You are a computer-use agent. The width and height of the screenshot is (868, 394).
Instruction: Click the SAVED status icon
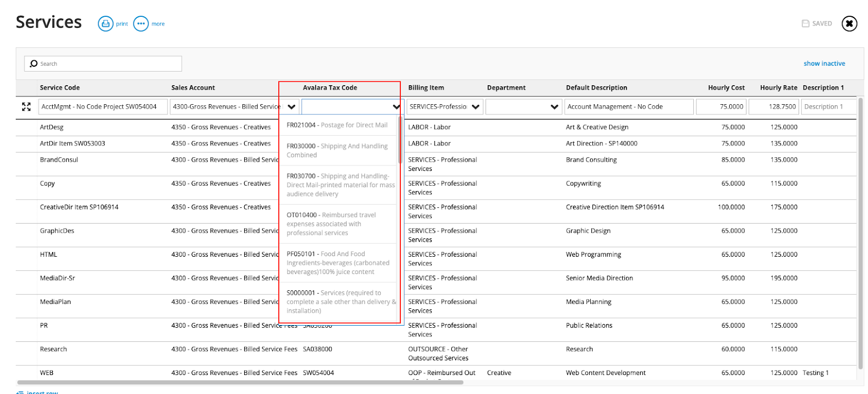[806, 24]
